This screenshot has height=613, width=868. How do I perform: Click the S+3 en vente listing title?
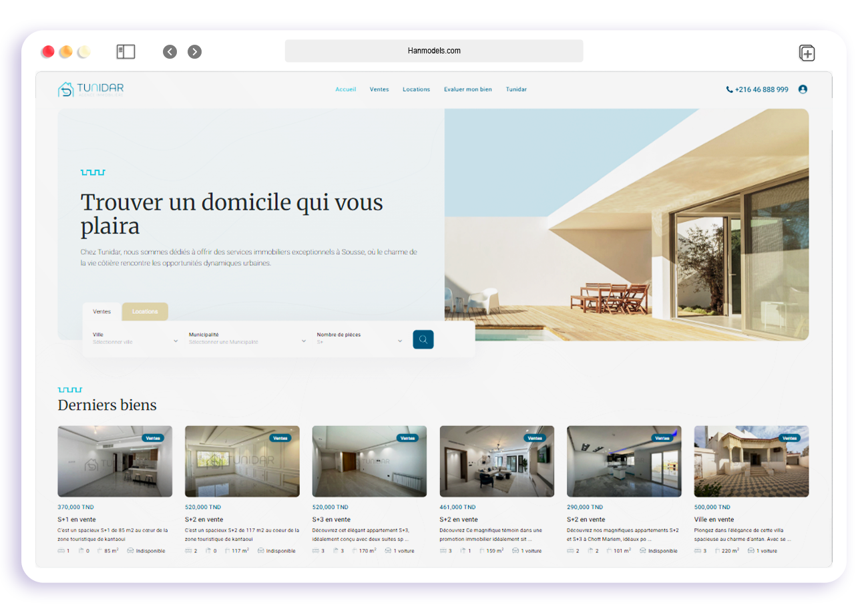(331, 520)
